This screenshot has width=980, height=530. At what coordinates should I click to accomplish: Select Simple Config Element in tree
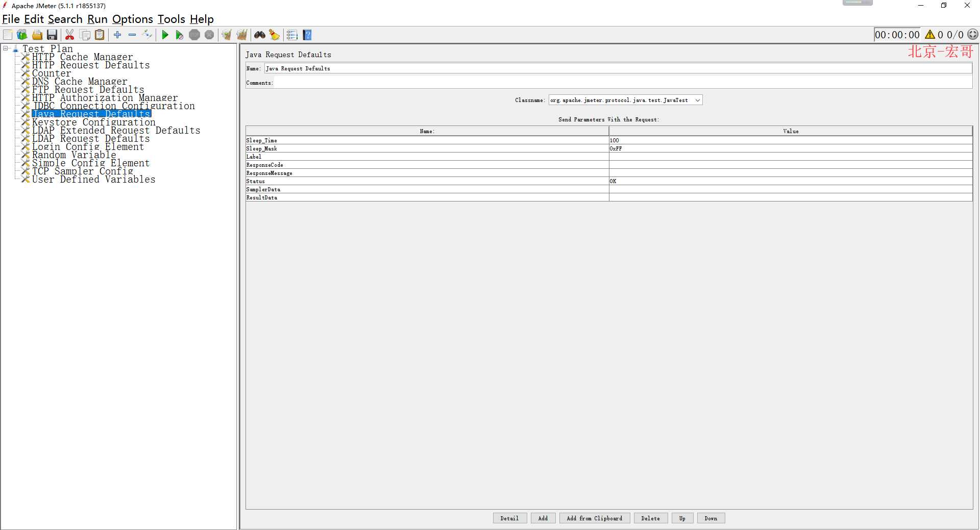coord(91,163)
